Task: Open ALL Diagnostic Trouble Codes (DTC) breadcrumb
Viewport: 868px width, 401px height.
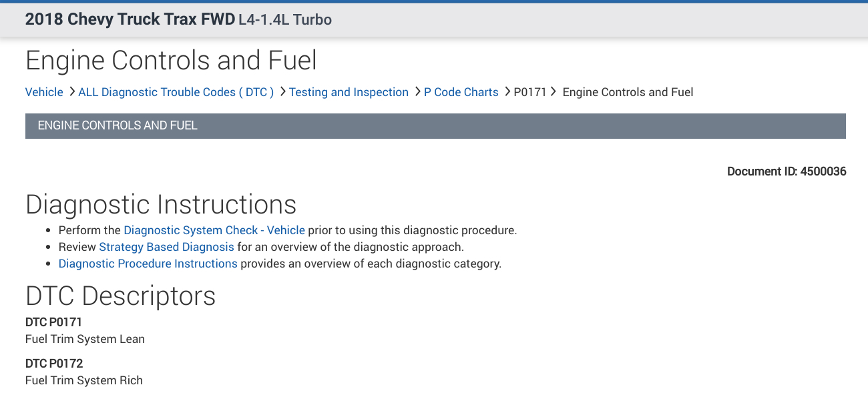Action: [176, 92]
